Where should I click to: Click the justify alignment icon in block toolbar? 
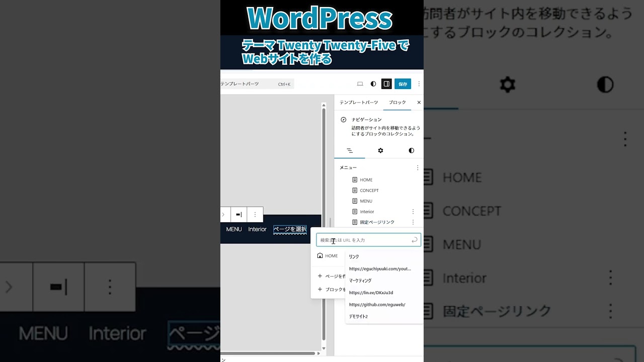pos(239,215)
